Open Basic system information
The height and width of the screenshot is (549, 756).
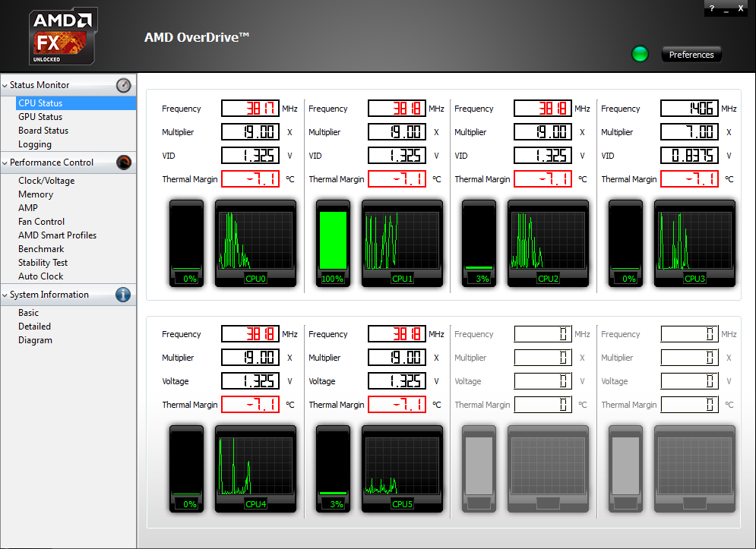point(28,313)
